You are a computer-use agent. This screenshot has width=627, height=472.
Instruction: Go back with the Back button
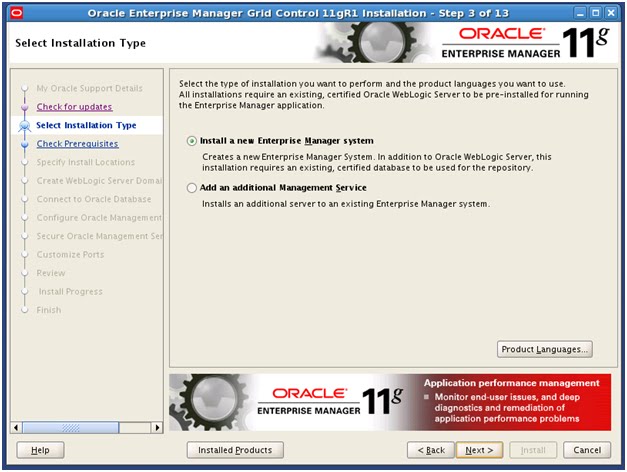click(431, 450)
